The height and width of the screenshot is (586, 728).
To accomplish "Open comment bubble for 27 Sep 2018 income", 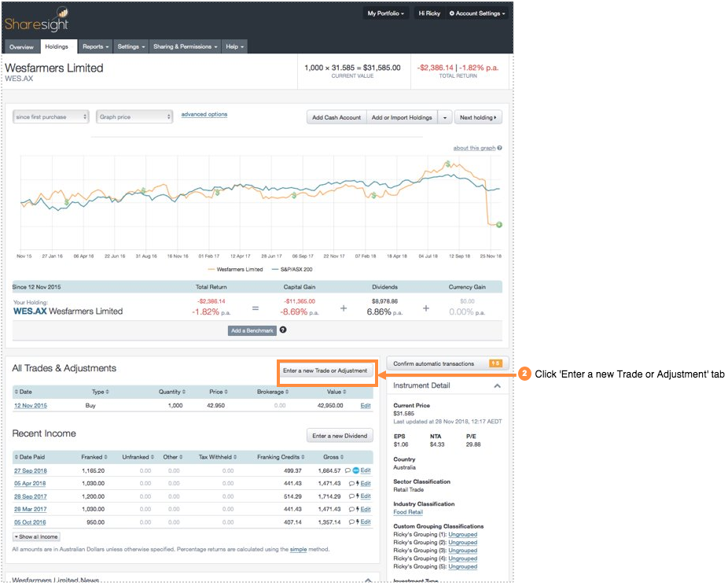I will point(347,470).
